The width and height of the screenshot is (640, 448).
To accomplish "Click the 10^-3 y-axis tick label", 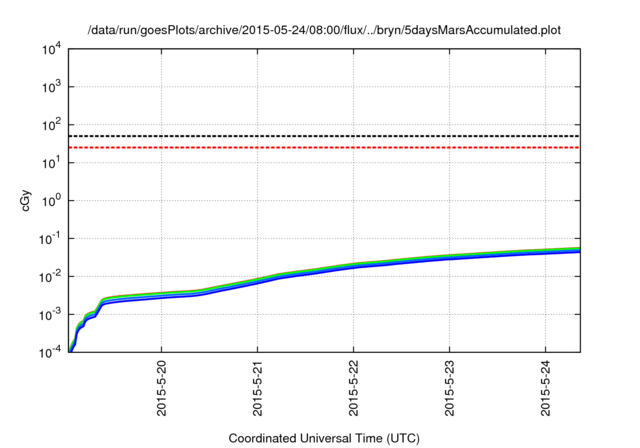I will pos(50,315).
